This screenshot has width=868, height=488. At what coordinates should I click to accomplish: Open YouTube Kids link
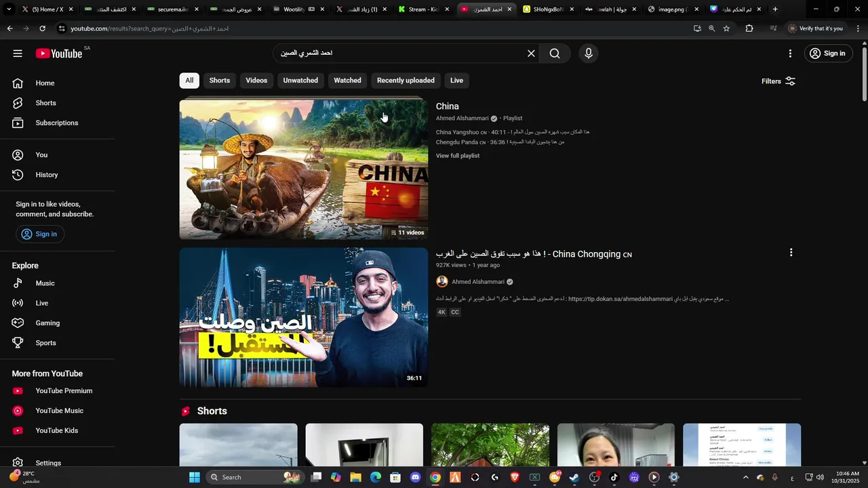pyautogui.click(x=57, y=430)
